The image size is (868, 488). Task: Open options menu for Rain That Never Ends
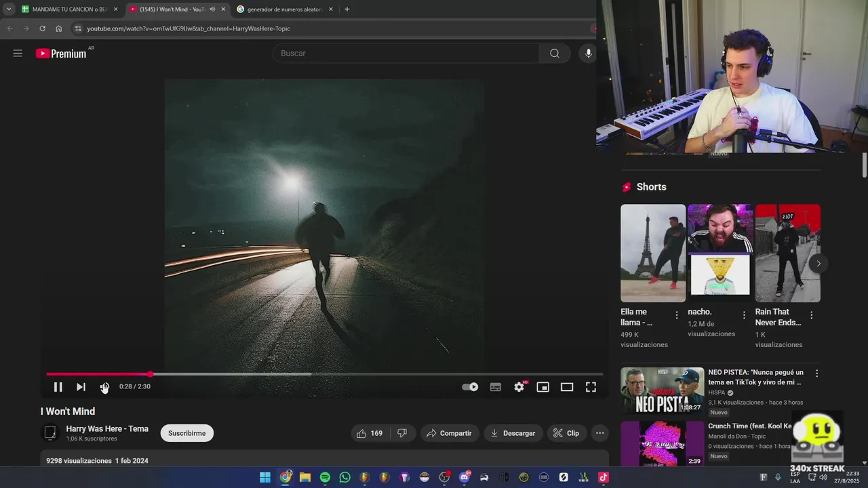tap(811, 315)
